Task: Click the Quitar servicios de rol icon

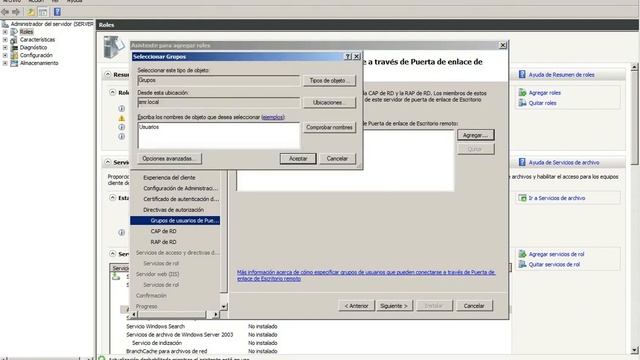Action: (x=522, y=264)
